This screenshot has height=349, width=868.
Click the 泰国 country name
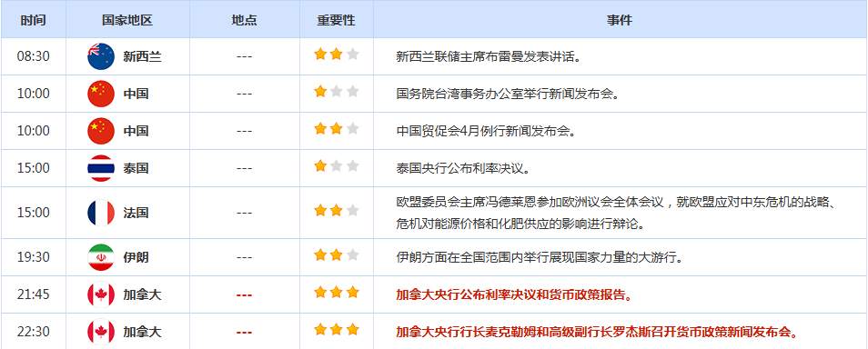(136, 168)
